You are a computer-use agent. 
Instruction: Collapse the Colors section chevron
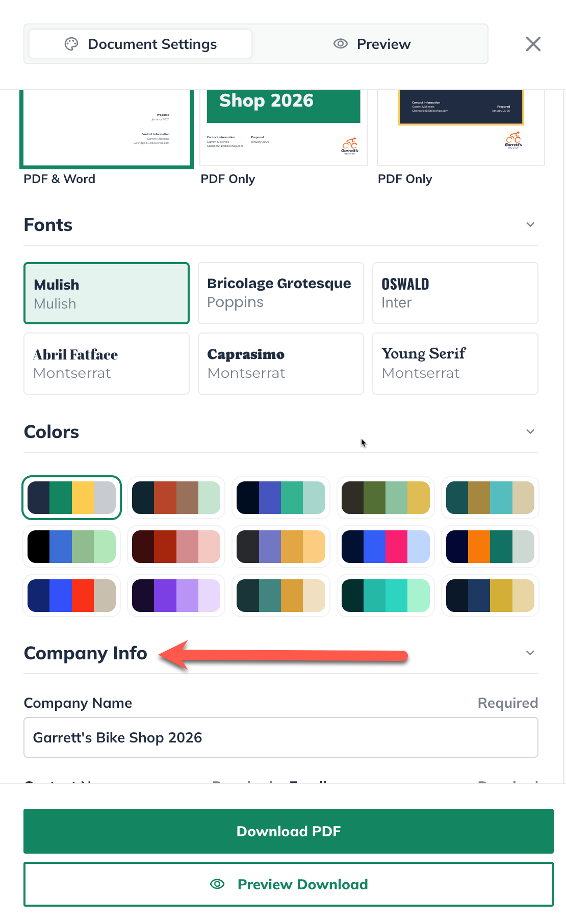(530, 431)
